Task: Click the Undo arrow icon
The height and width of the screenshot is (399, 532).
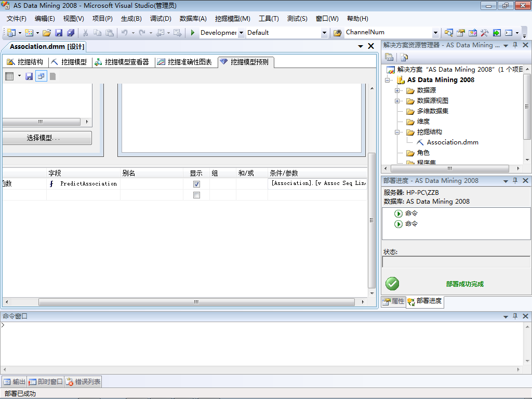Action: click(125, 33)
